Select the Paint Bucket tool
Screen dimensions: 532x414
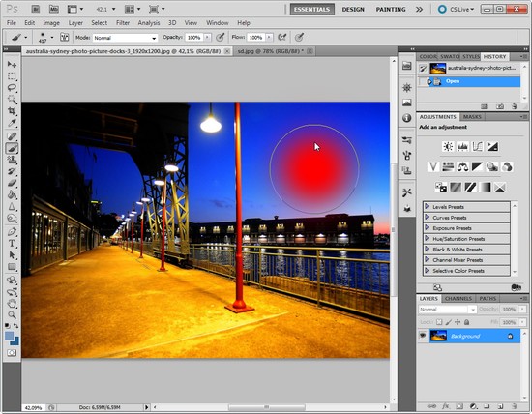12,194
